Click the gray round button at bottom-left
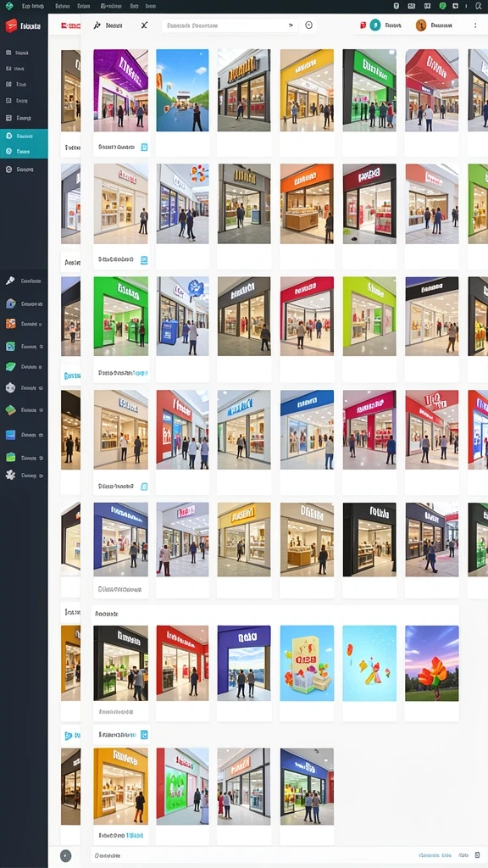This screenshot has width=488, height=868. click(65, 856)
